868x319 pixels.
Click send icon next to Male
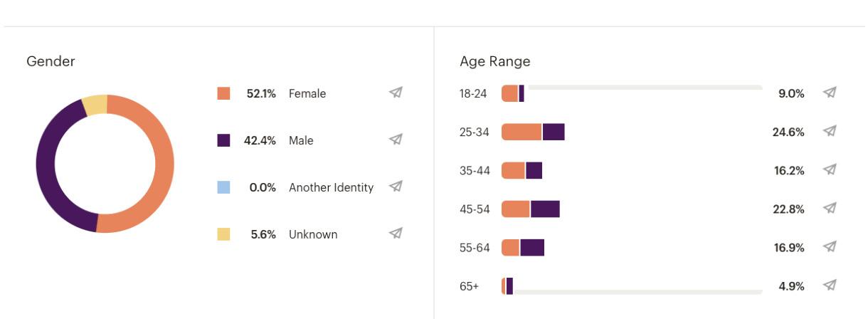396,140
